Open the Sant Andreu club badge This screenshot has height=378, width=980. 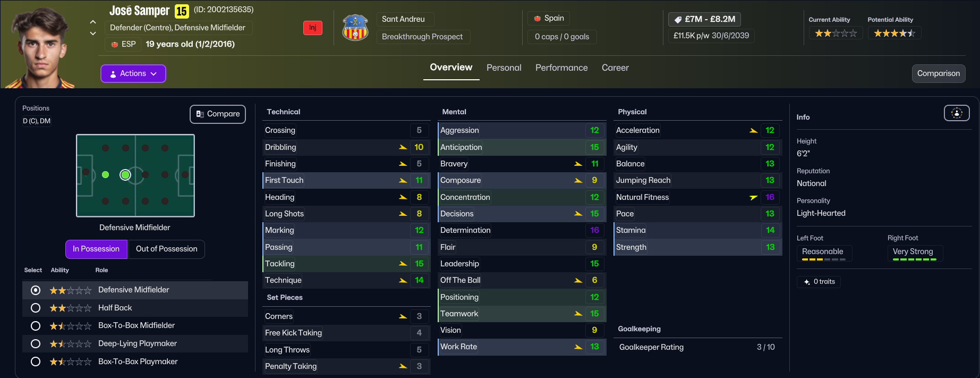(x=355, y=28)
